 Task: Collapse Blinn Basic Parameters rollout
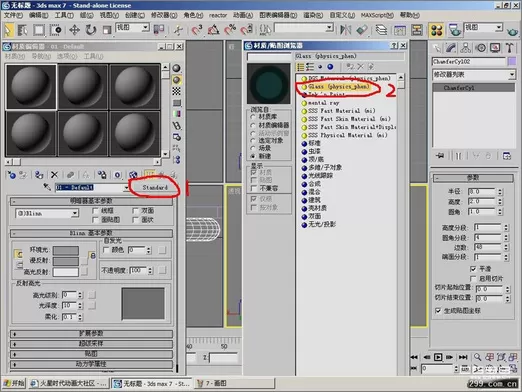pyautogui.click(x=91, y=233)
